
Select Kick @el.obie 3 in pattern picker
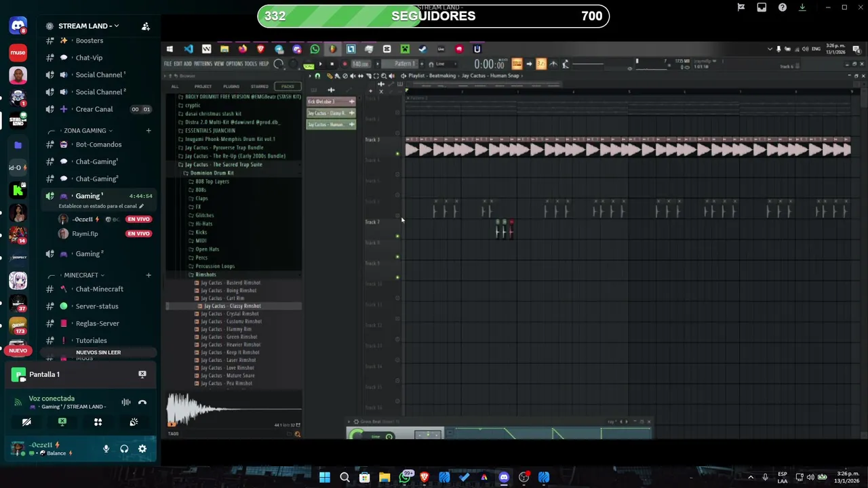point(331,102)
